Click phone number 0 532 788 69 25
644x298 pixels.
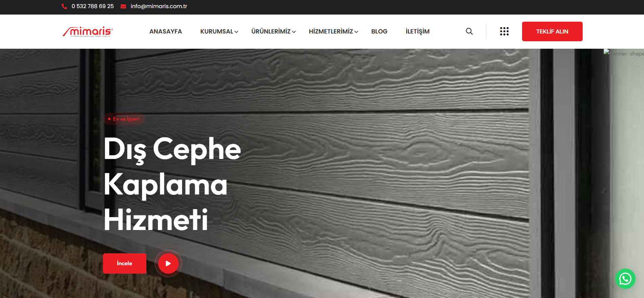click(93, 6)
